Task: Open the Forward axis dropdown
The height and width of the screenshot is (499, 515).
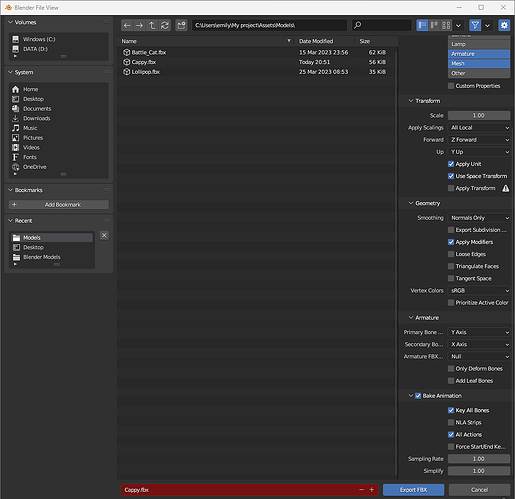Action: pyautogui.click(x=479, y=140)
